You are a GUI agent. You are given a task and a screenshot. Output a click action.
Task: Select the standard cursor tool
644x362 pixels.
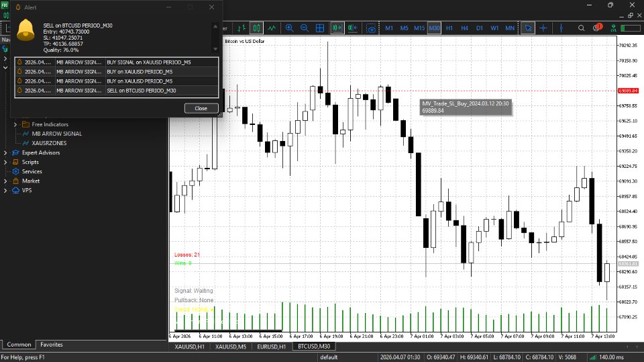pos(528,28)
